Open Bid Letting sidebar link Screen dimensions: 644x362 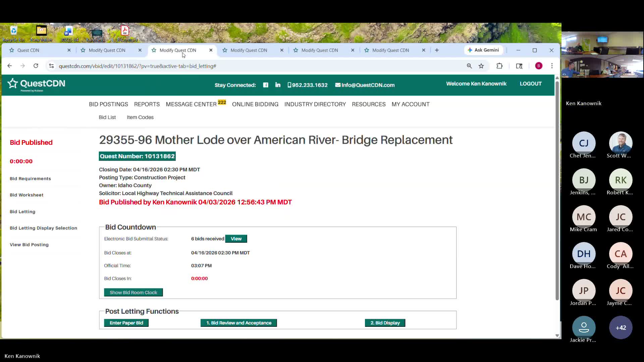point(22,212)
